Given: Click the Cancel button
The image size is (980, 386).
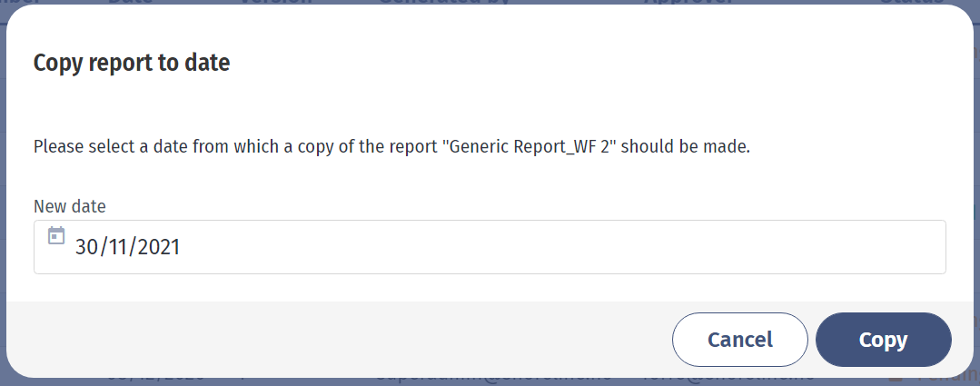Looking at the screenshot, I should [x=740, y=340].
